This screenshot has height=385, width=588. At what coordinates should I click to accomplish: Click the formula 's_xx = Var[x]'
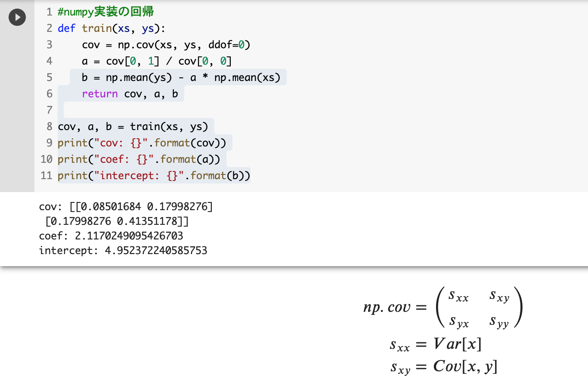pyautogui.click(x=436, y=345)
